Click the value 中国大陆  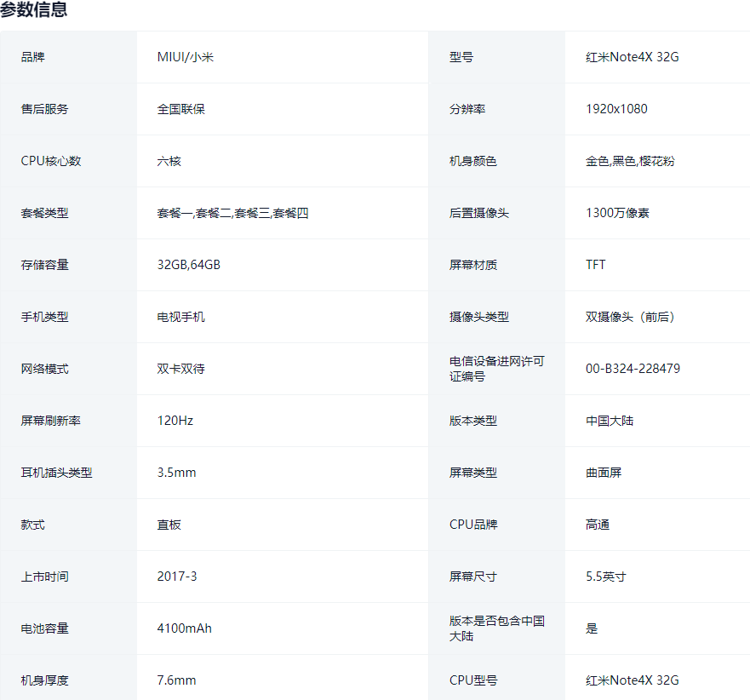click(x=610, y=421)
